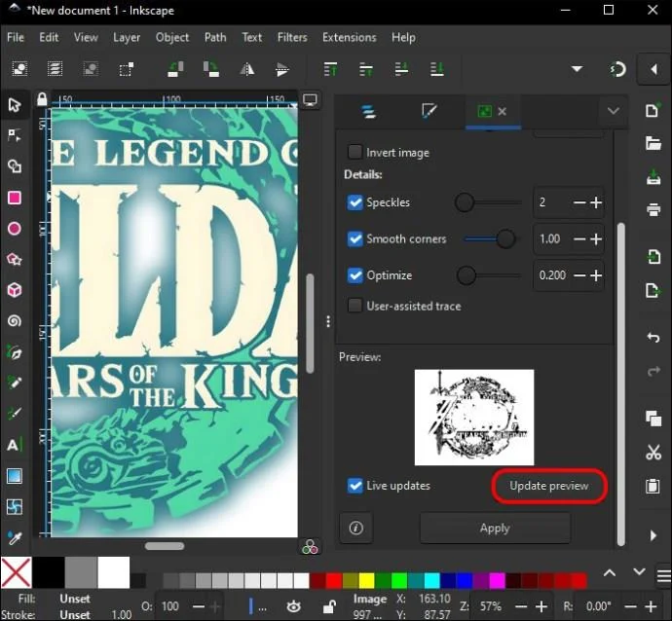Image resolution: width=672 pixels, height=621 pixels.
Task: Select the Calligraphy tool
Action: tap(15, 414)
